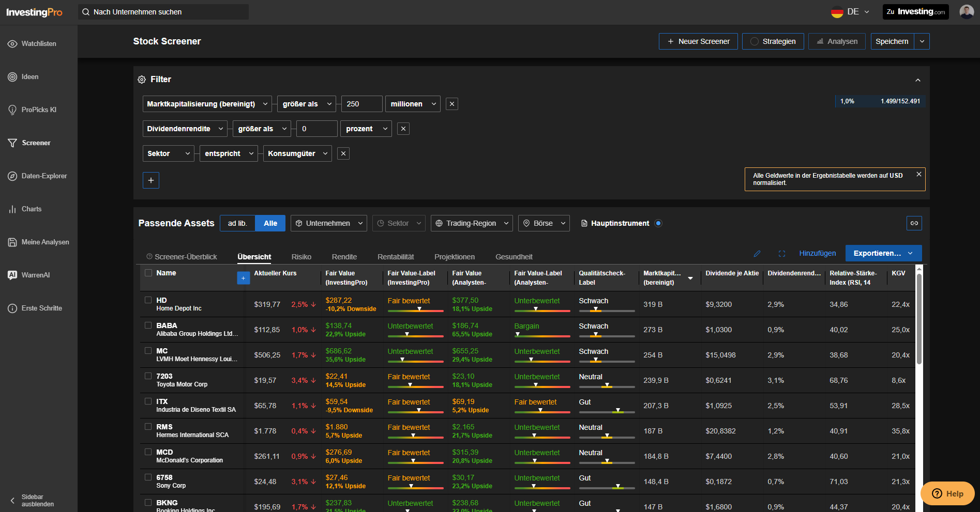Image resolution: width=980 pixels, height=512 pixels.
Task: Open Meine Analysen section
Action: (x=38, y=242)
